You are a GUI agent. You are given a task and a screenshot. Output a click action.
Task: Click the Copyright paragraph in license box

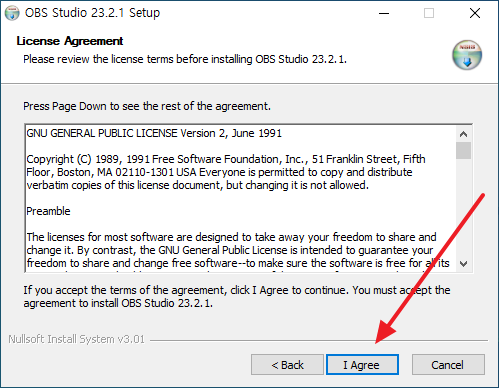click(226, 172)
